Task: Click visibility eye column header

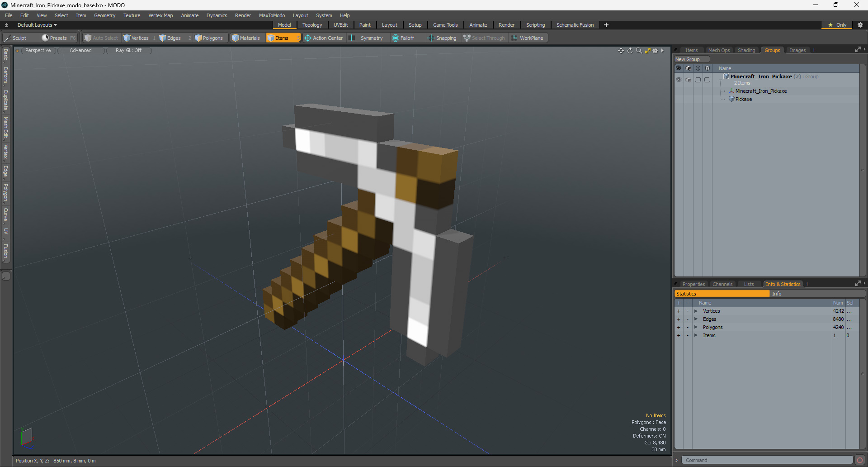Action: (679, 68)
